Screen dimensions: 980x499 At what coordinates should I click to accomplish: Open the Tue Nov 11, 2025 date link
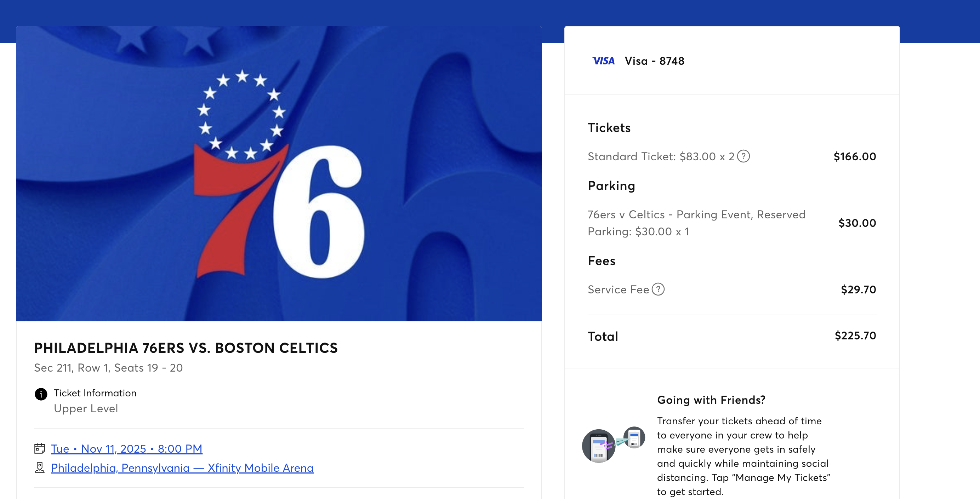point(127,449)
